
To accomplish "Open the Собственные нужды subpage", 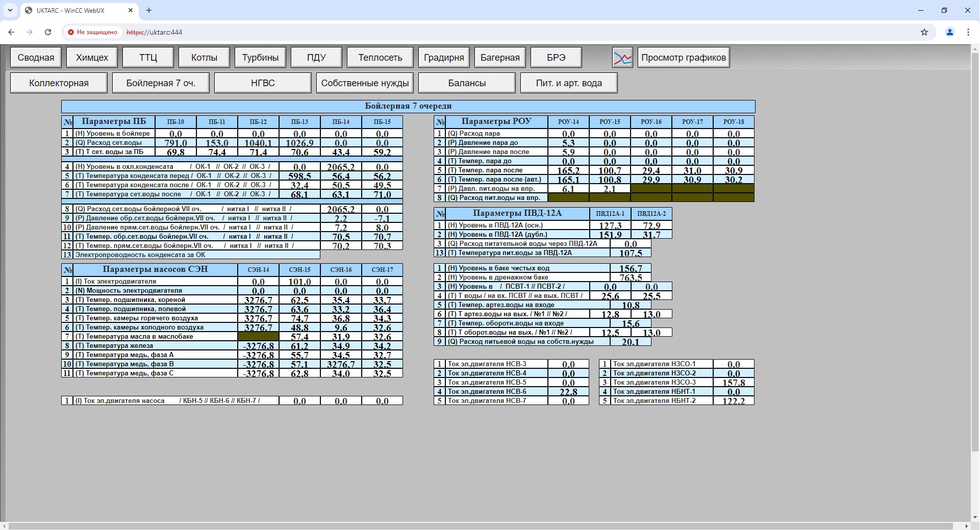I will [x=365, y=83].
